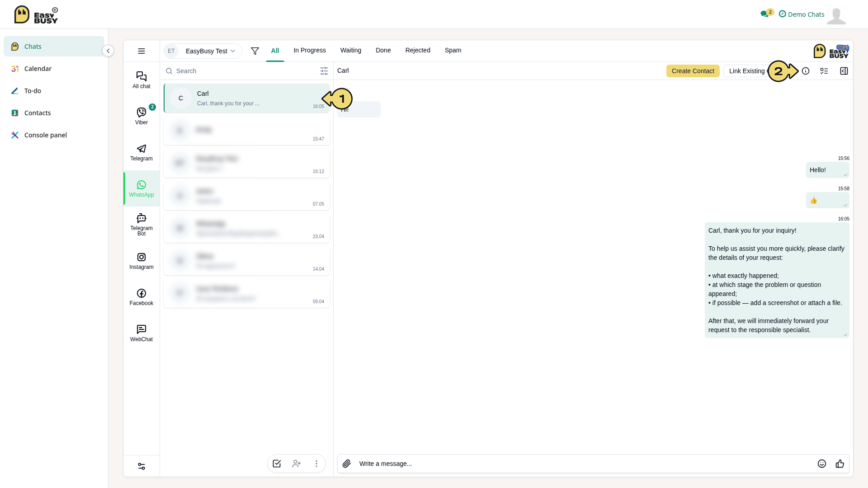868x488 pixels.
Task: Select the WhatsApp channel
Action: tap(142, 188)
